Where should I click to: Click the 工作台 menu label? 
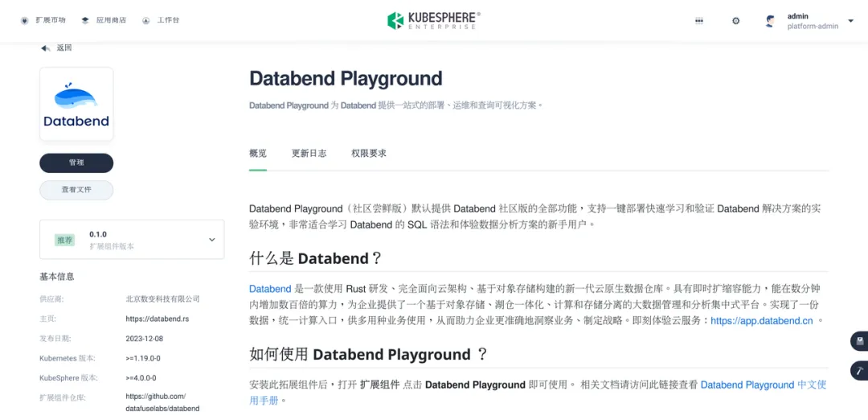(168, 20)
